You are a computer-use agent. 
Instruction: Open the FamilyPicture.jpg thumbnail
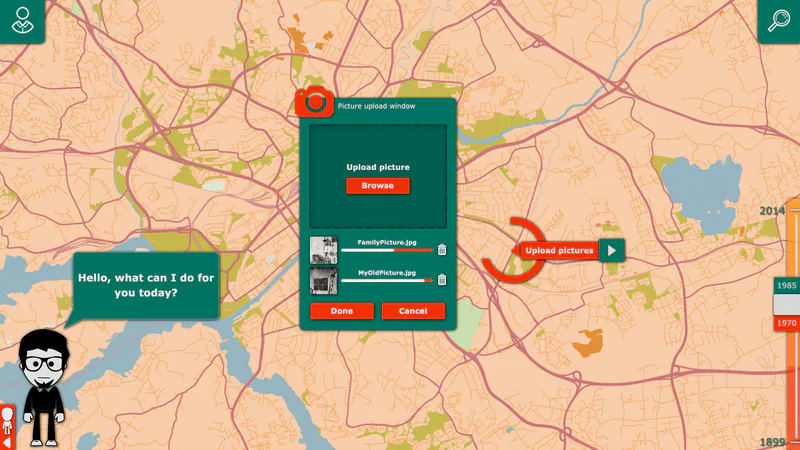[x=323, y=250]
